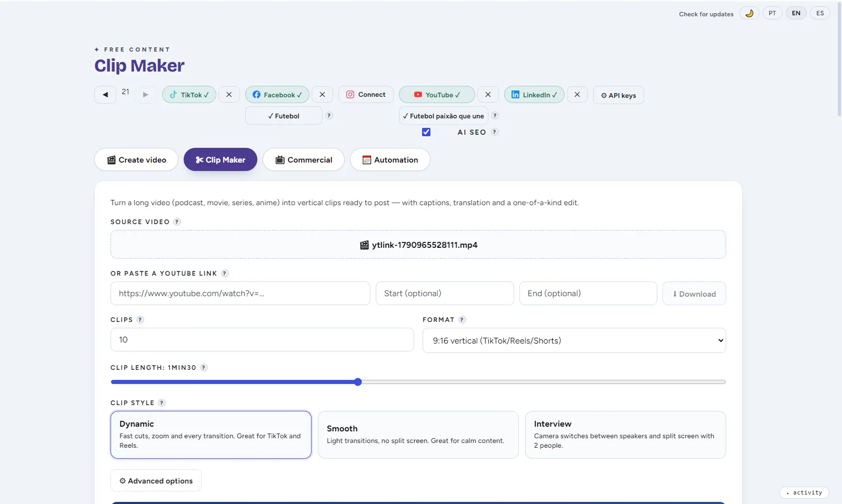Click the Download button
Screen dimensions: 842x504
[694, 294]
